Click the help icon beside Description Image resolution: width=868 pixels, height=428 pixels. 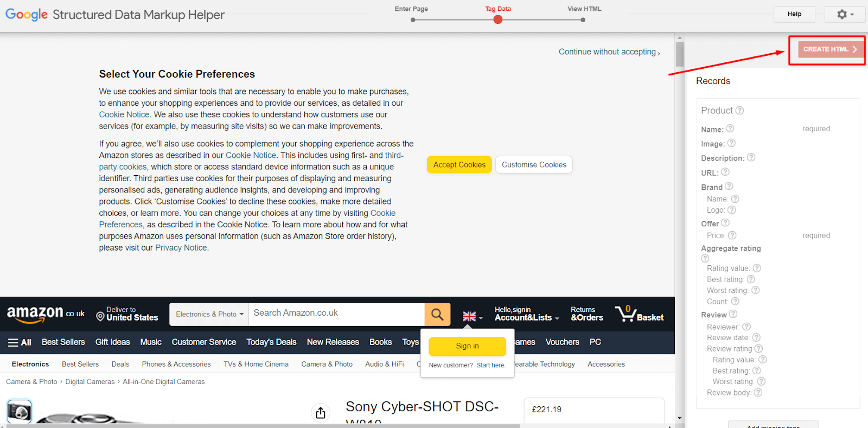point(751,157)
